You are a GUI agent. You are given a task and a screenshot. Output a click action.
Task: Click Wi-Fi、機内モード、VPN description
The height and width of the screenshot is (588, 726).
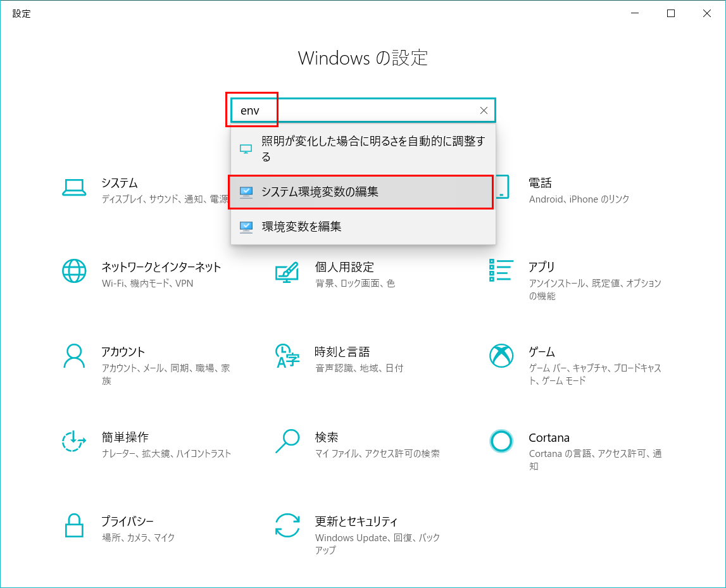click(147, 284)
